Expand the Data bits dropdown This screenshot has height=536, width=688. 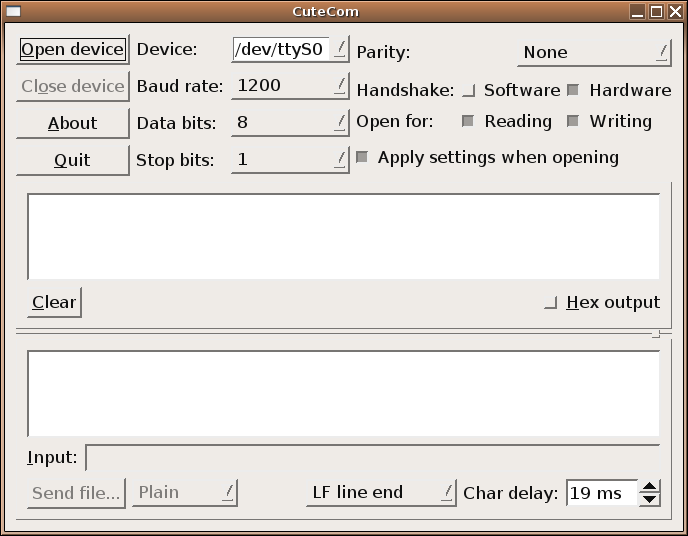pos(290,122)
